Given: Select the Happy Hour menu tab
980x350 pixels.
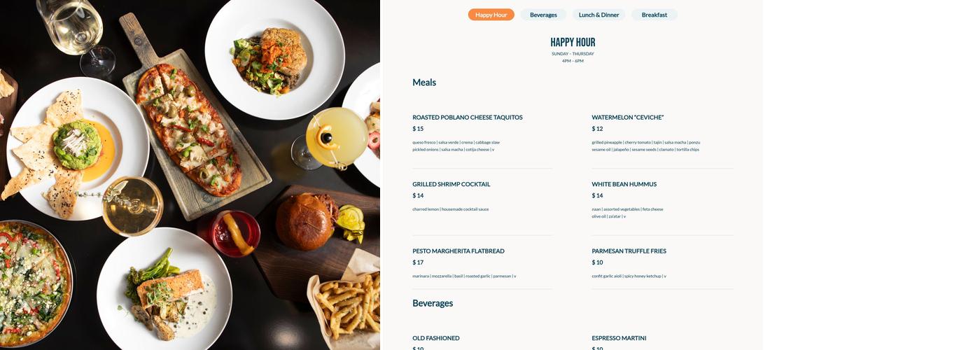Looking at the screenshot, I should coord(491,15).
